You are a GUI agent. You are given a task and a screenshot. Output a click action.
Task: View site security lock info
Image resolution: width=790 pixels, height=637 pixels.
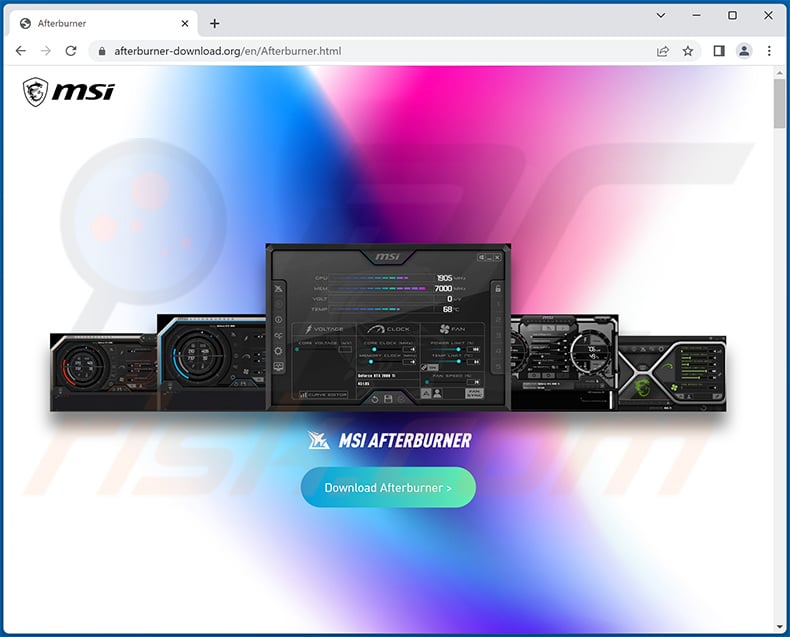pos(102,51)
